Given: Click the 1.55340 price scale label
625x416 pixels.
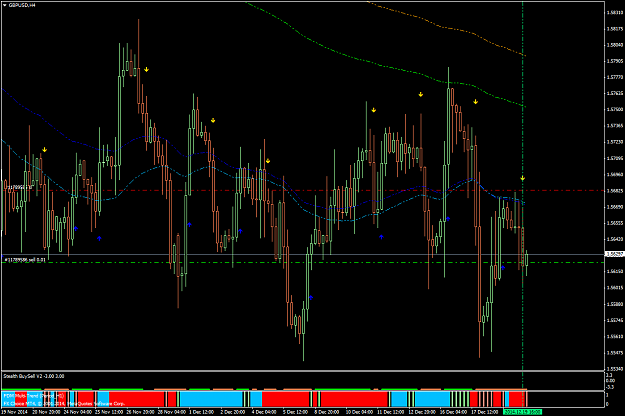Looking at the screenshot, I should (615, 369).
